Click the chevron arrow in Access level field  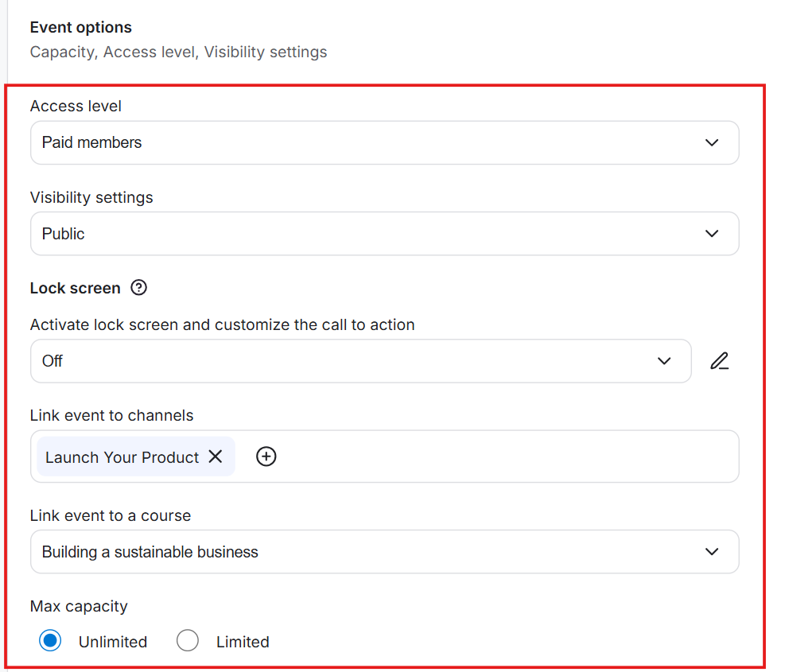712,143
